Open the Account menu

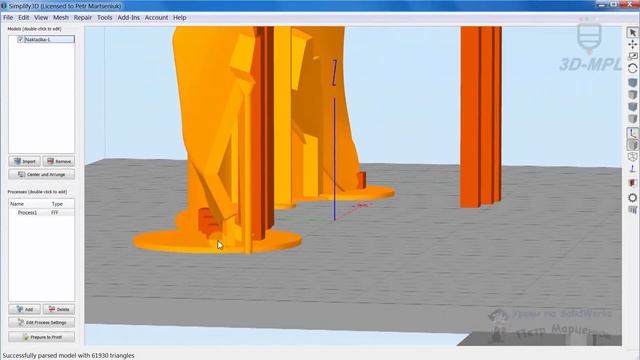click(156, 18)
